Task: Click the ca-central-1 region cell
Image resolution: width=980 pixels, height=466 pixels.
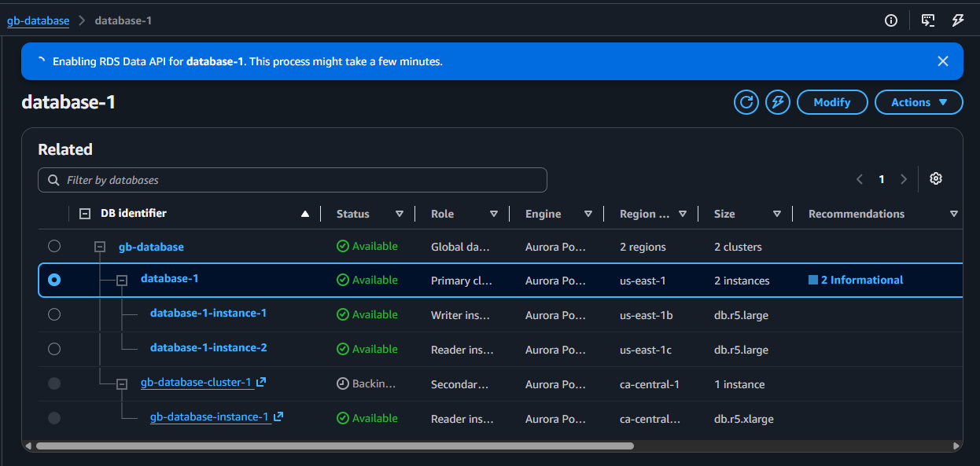Action: (x=650, y=384)
